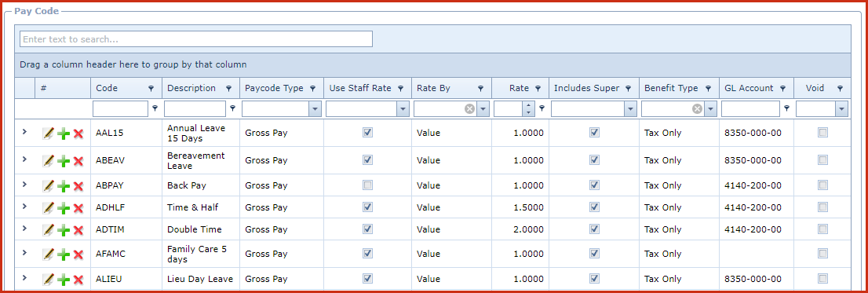
Task: Sort by Benefit Type column header
Action: pyautogui.click(x=670, y=88)
